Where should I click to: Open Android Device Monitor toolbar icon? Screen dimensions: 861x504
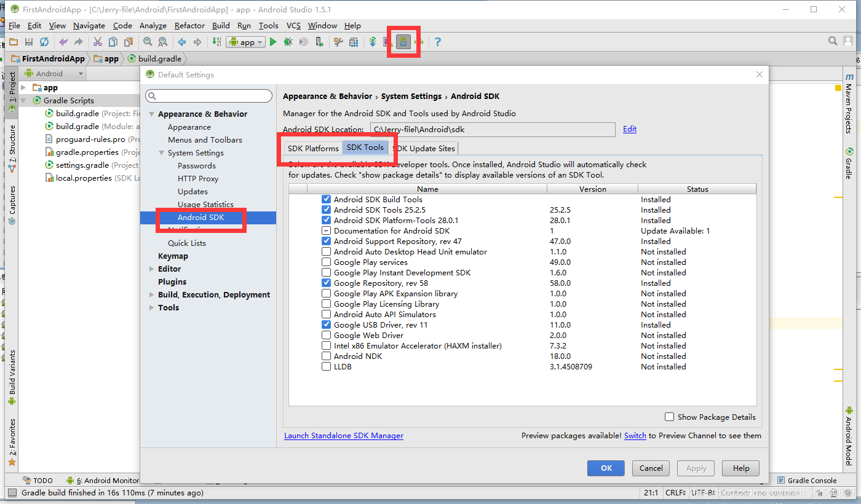419,42
